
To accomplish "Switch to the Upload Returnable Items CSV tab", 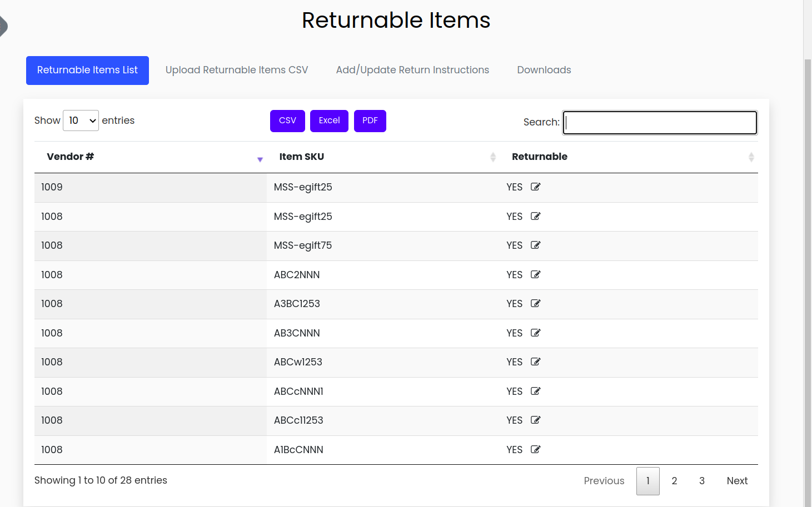I will [237, 70].
